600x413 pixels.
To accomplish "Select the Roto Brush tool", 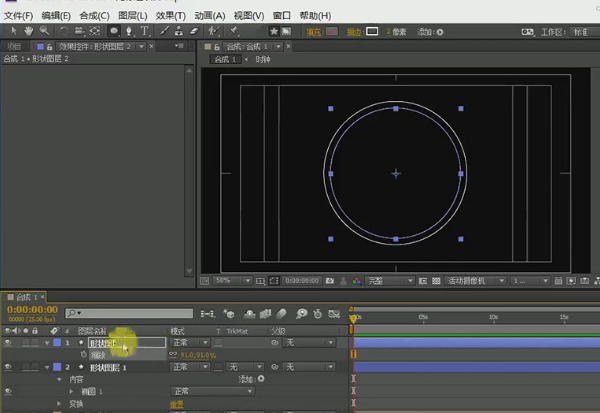I will (x=214, y=31).
